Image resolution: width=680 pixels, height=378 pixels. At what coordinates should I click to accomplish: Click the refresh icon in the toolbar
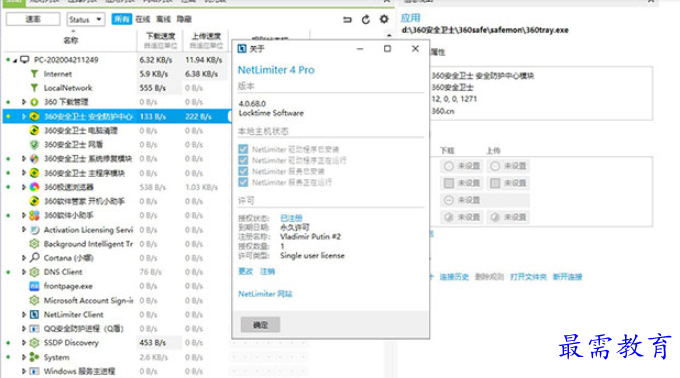tap(366, 20)
